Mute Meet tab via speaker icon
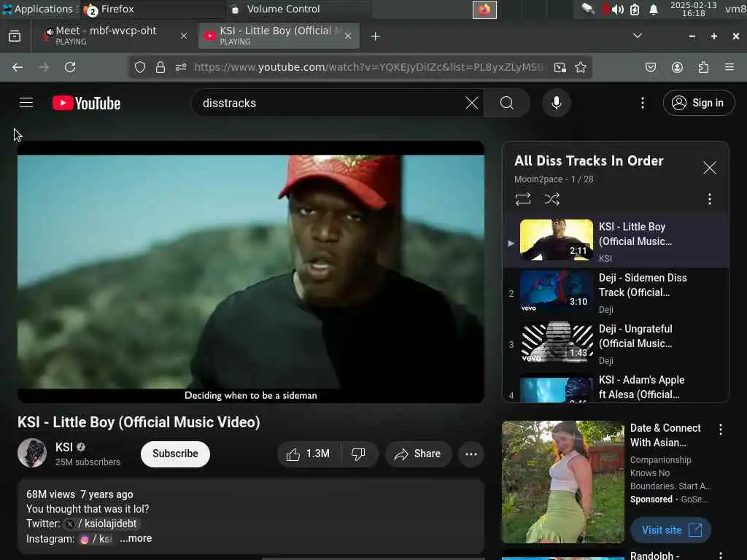The height and width of the screenshot is (560, 747). [x=49, y=32]
